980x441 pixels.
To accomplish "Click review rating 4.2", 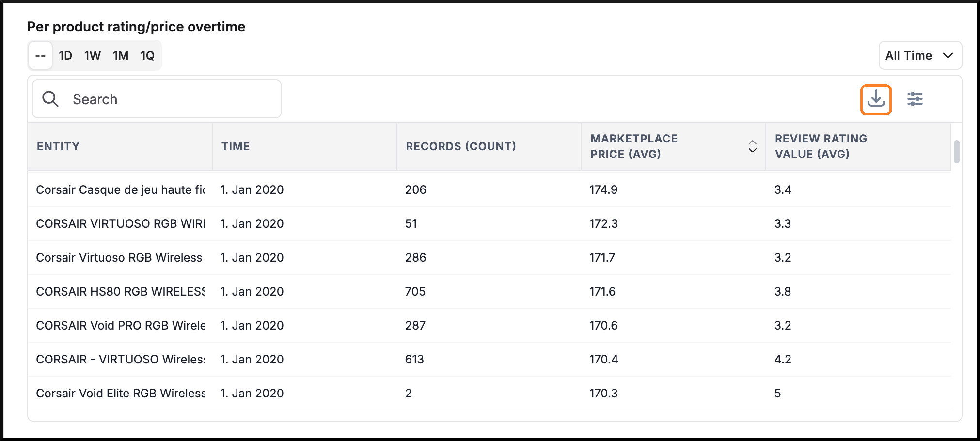I will coord(783,359).
